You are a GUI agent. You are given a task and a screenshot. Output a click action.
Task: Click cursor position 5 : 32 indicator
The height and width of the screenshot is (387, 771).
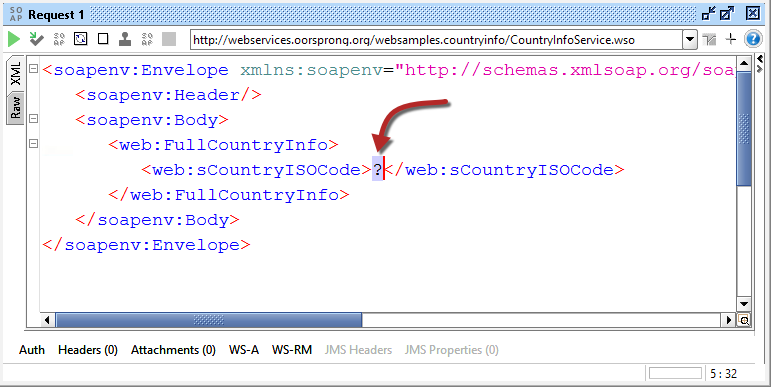click(x=723, y=374)
